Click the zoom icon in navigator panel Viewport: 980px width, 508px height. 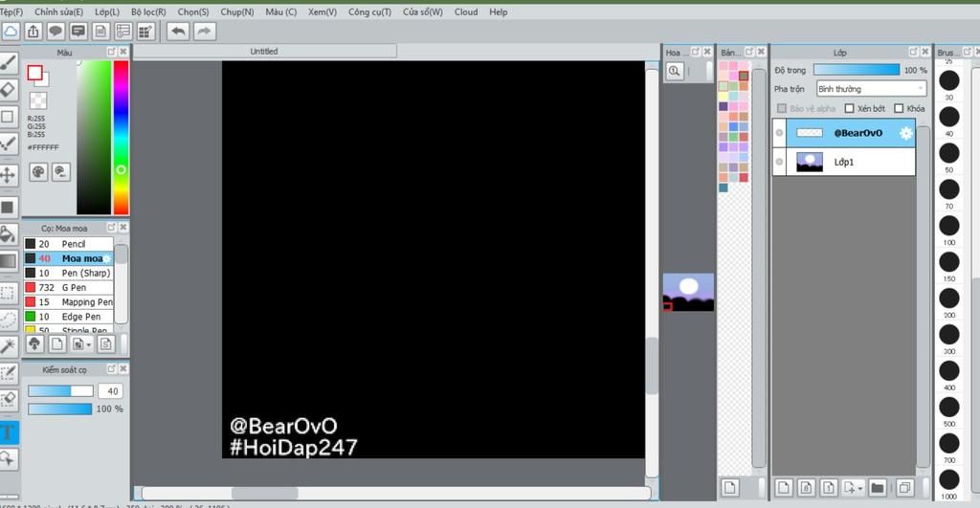[674, 71]
